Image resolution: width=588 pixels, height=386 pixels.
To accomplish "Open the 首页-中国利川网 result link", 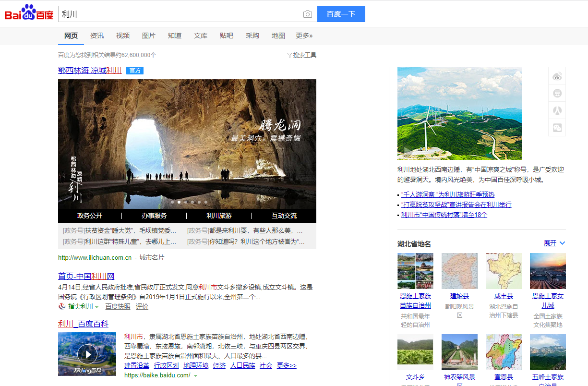I will (x=86, y=276).
